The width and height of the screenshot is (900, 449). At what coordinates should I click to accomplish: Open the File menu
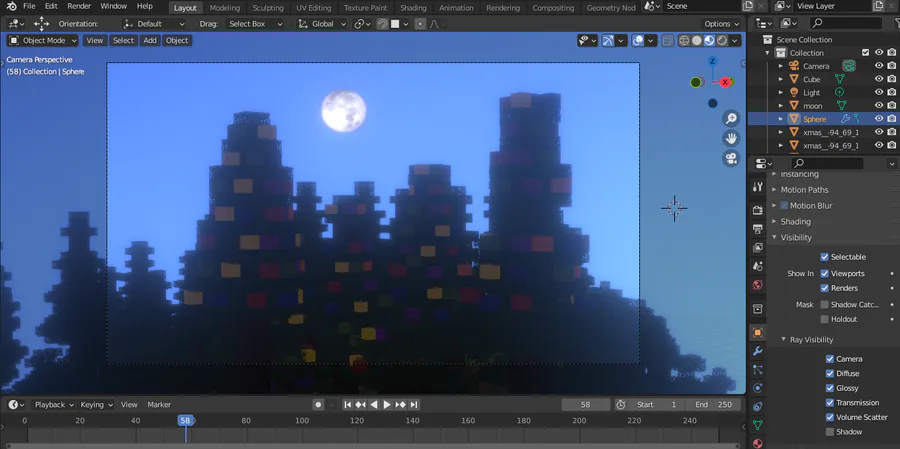(x=29, y=6)
